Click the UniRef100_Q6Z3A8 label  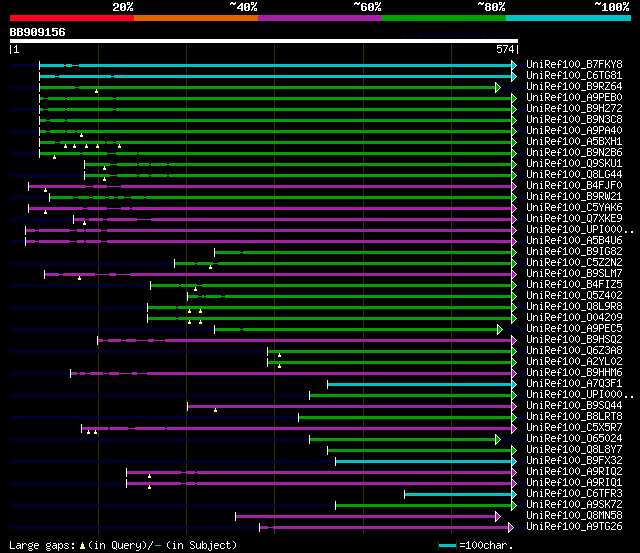point(574,351)
